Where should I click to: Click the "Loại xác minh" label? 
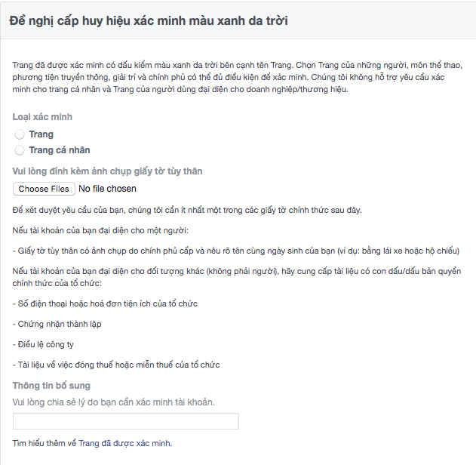(x=42, y=117)
